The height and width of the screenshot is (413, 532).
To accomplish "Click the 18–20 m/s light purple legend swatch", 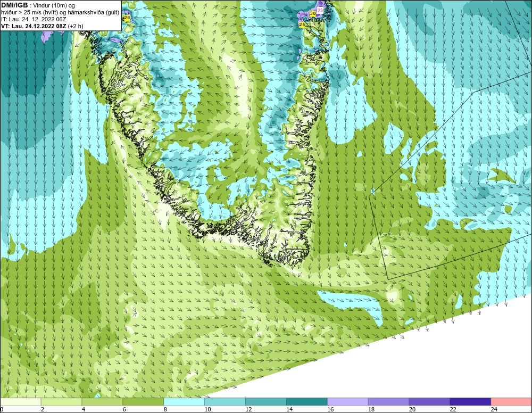I will [x=388, y=402].
